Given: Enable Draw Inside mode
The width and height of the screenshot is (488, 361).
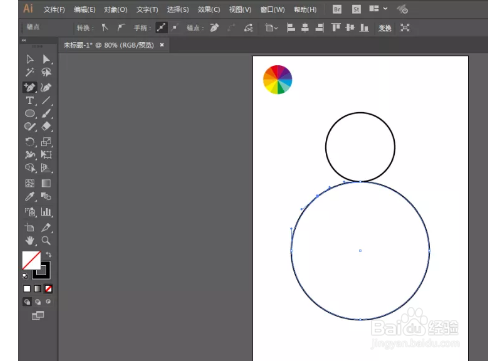Looking at the screenshot, I should [x=48, y=302].
